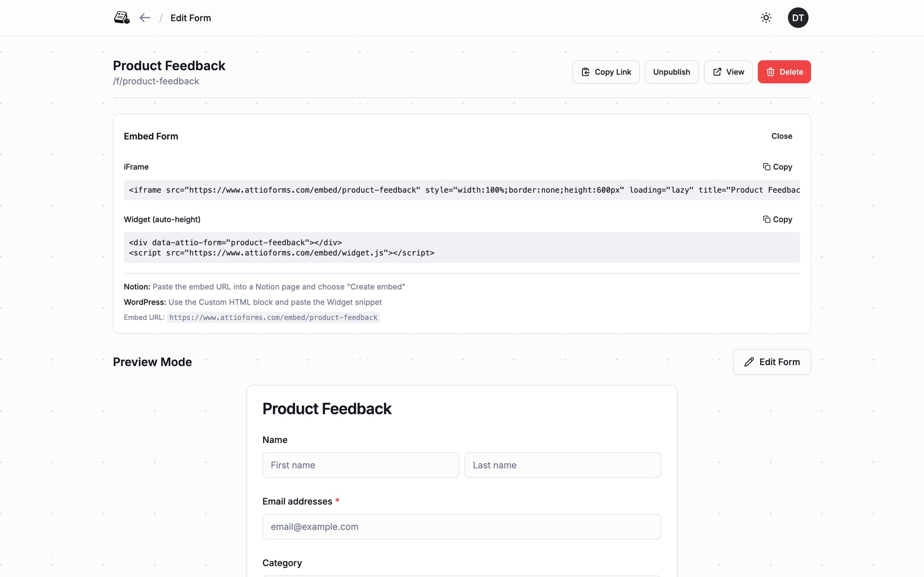
Task: Focus the Email addresses input field
Action: pyautogui.click(x=461, y=527)
